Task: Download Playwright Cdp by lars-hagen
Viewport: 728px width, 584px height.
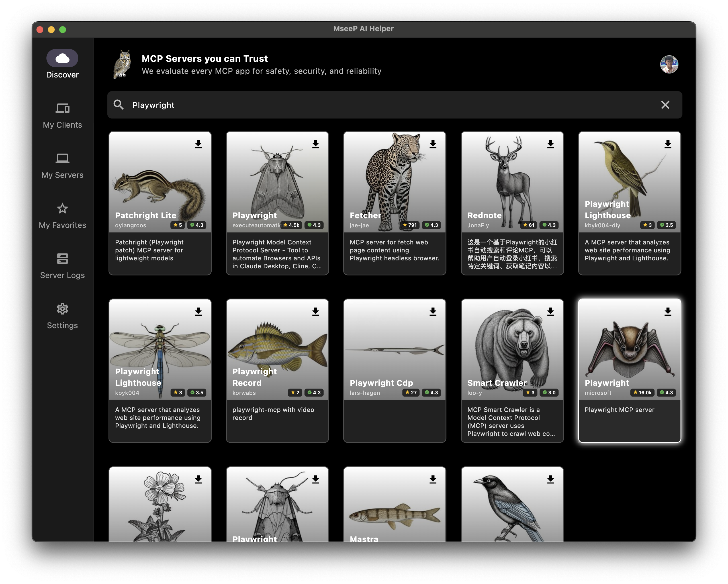Action: 433,312
